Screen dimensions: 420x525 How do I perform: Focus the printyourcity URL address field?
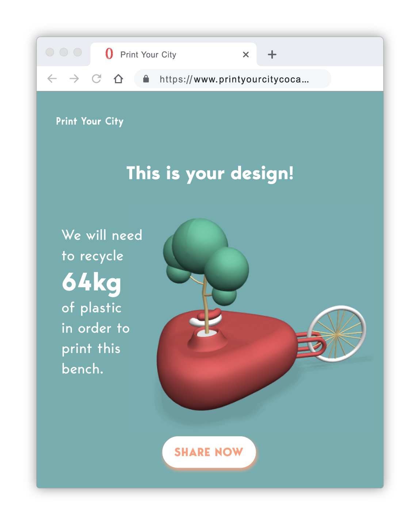point(233,79)
